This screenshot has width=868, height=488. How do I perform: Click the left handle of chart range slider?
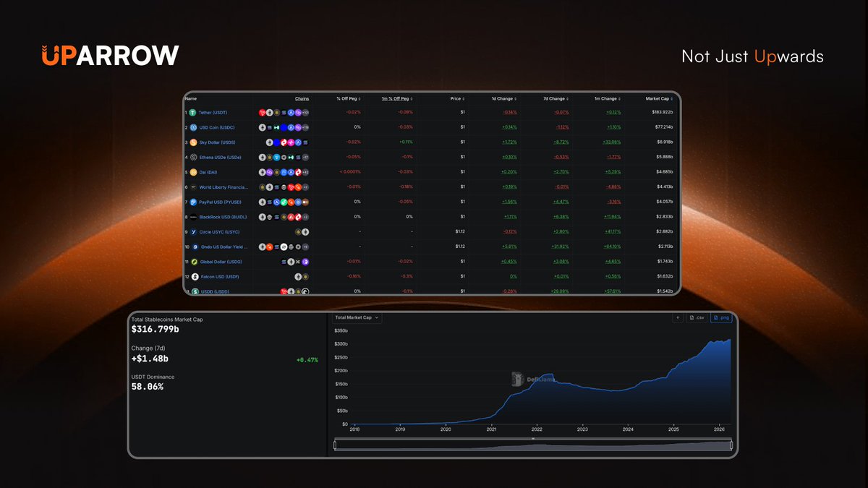(335, 445)
